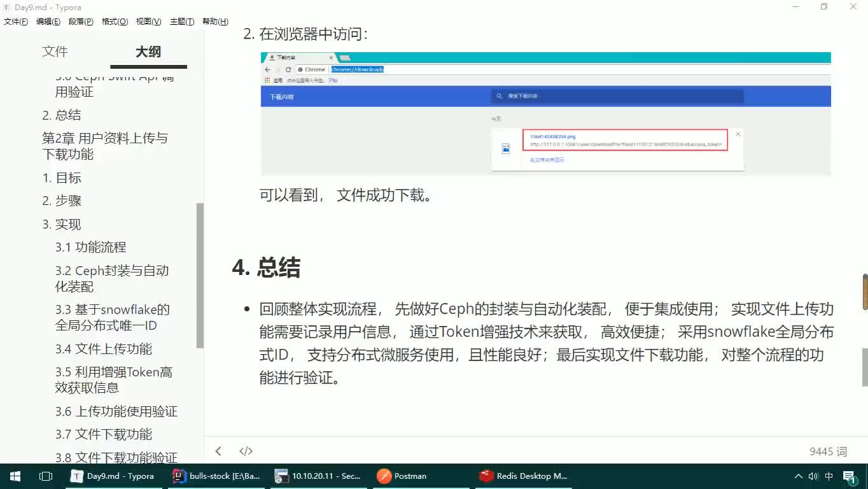
Task: Open SecureCRT 10.10.20.11 session from taskbar
Action: coord(318,476)
